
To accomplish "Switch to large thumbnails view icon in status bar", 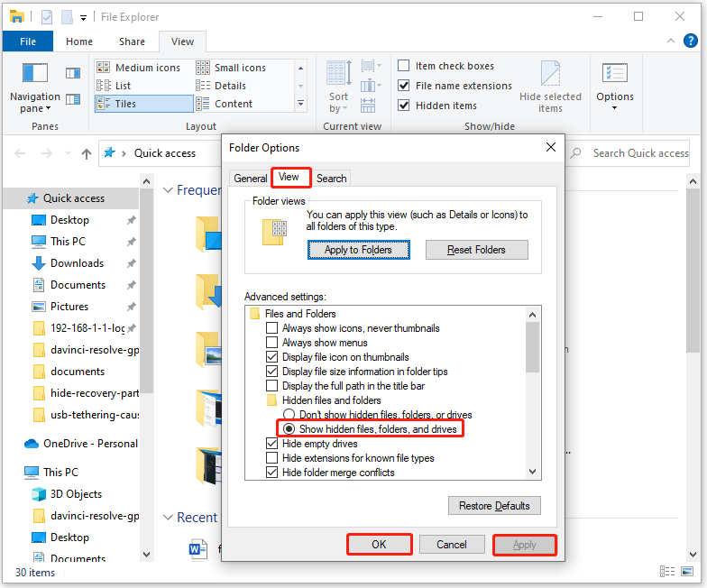I will click(687, 572).
